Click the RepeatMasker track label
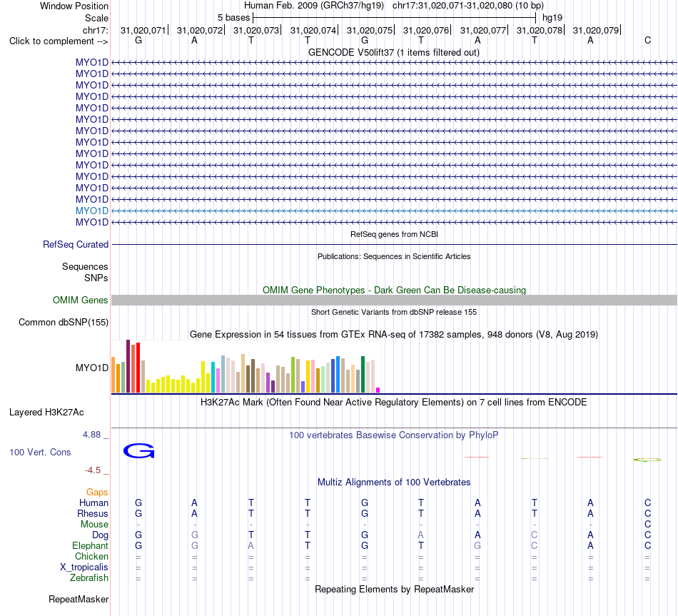 (x=79, y=599)
